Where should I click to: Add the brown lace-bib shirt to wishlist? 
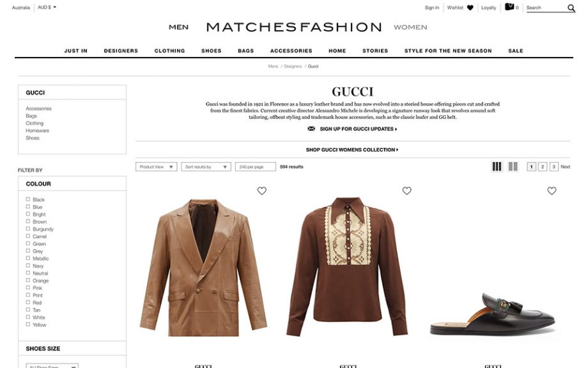[x=407, y=191]
